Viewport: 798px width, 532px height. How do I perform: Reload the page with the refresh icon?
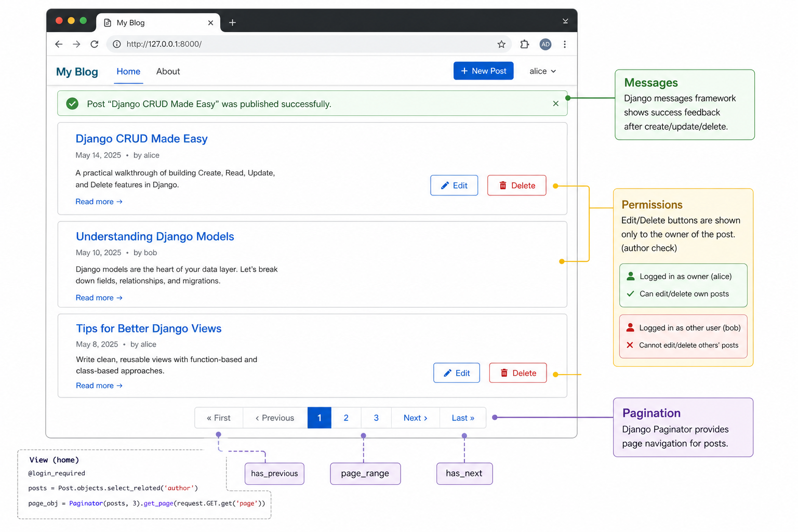tap(94, 44)
